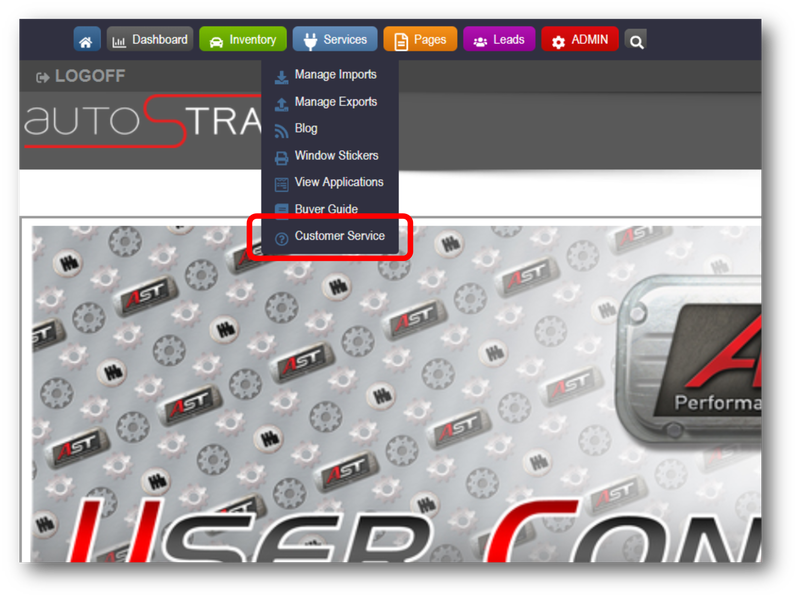This screenshot has height=600, width=800.
Task: Go to the home page icon button
Action: click(x=86, y=40)
